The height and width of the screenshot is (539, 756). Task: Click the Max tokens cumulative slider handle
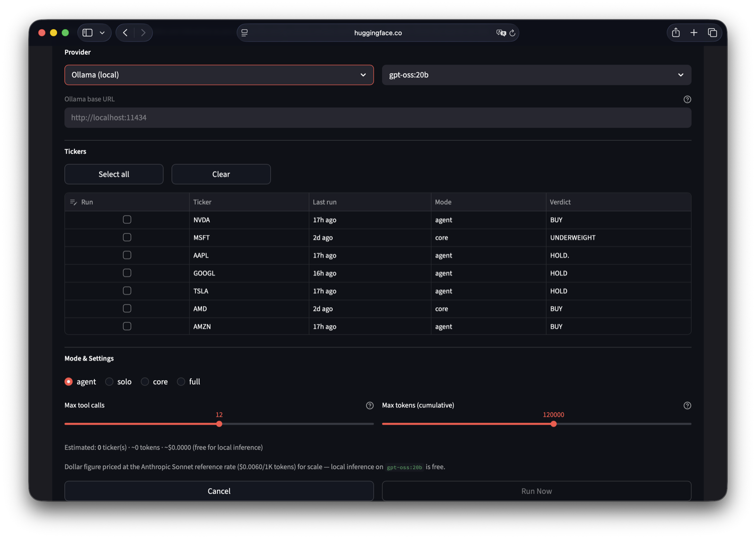(553, 424)
